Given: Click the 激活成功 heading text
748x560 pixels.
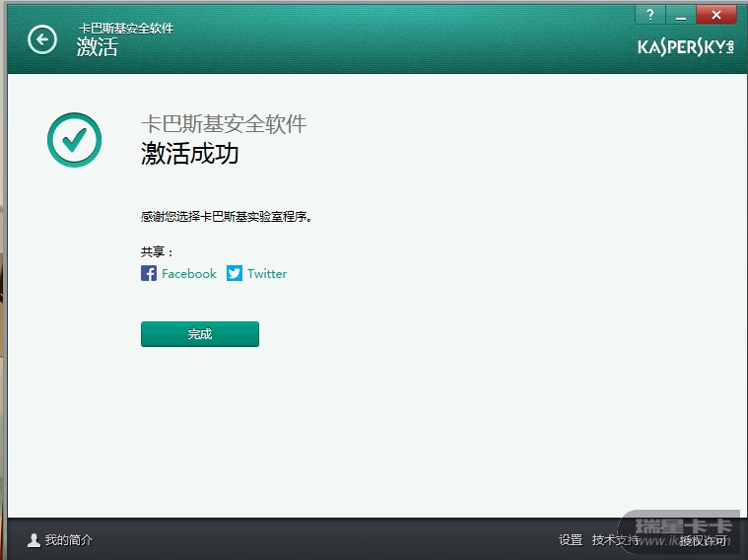Looking at the screenshot, I should click(x=190, y=154).
